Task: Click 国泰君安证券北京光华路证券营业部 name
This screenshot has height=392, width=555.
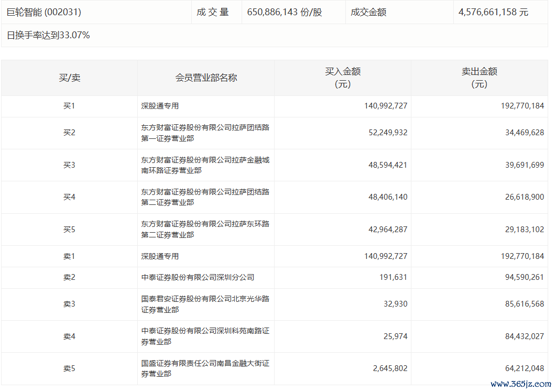Action: [x=205, y=304]
